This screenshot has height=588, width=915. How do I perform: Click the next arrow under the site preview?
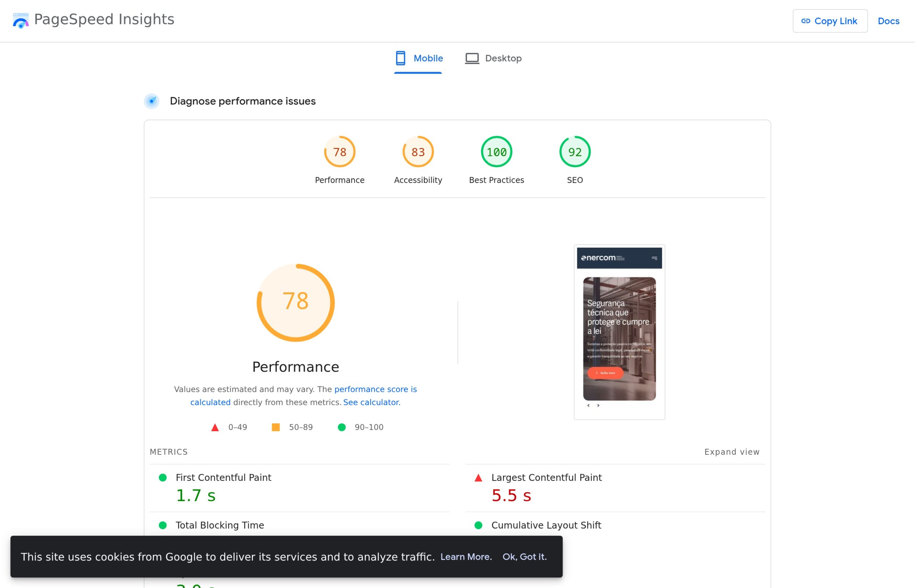coord(598,405)
